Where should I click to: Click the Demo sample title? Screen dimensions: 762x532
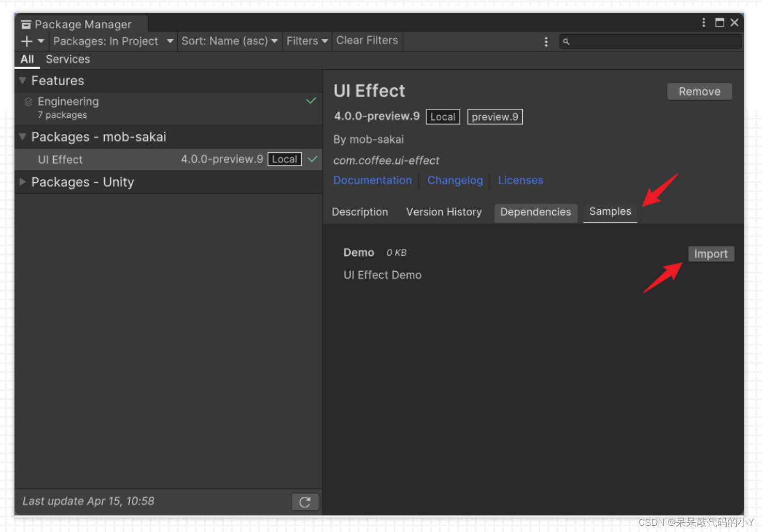pyautogui.click(x=359, y=253)
